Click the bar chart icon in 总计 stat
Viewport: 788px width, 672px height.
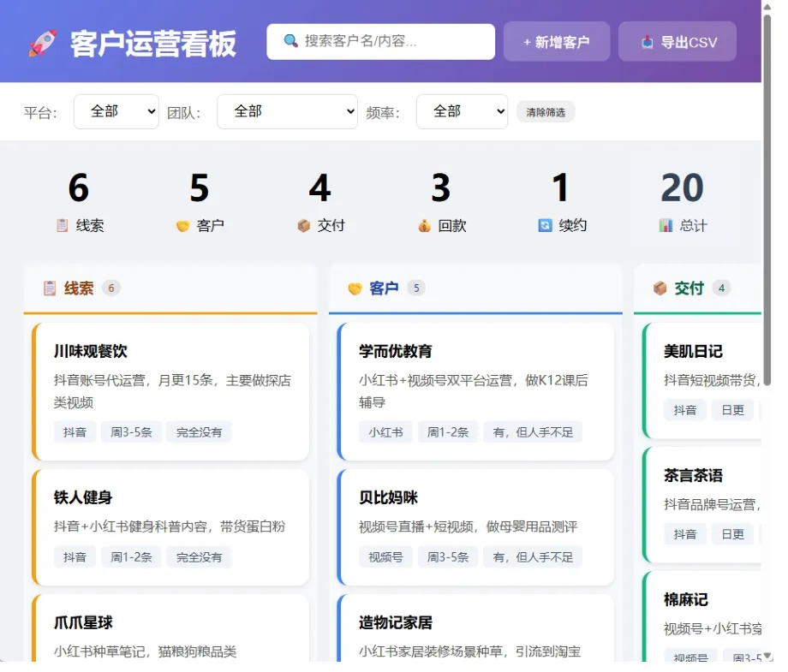click(x=666, y=226)
